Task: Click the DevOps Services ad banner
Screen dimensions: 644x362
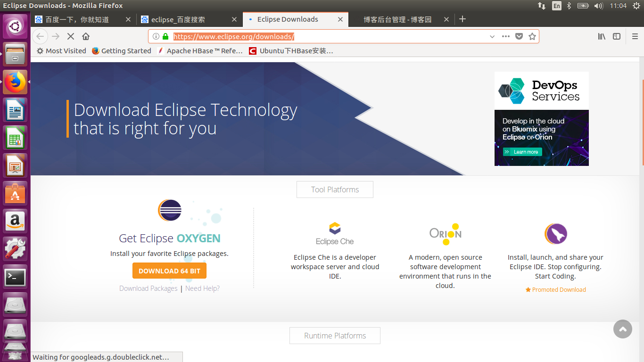Action: tap(542, 119)
